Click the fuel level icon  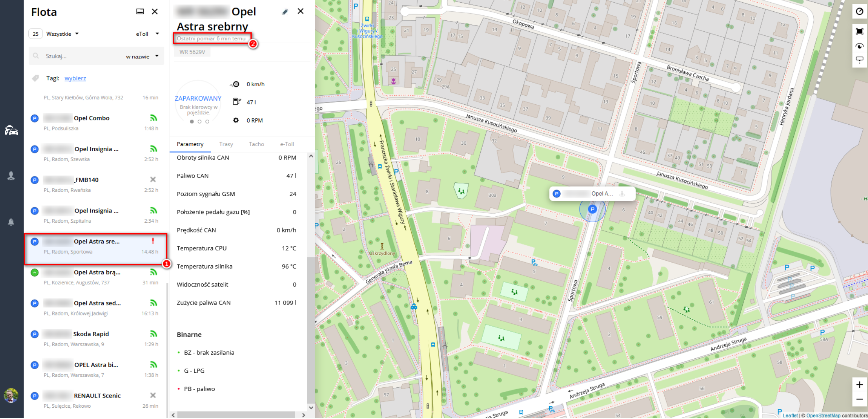click(236, 102)
